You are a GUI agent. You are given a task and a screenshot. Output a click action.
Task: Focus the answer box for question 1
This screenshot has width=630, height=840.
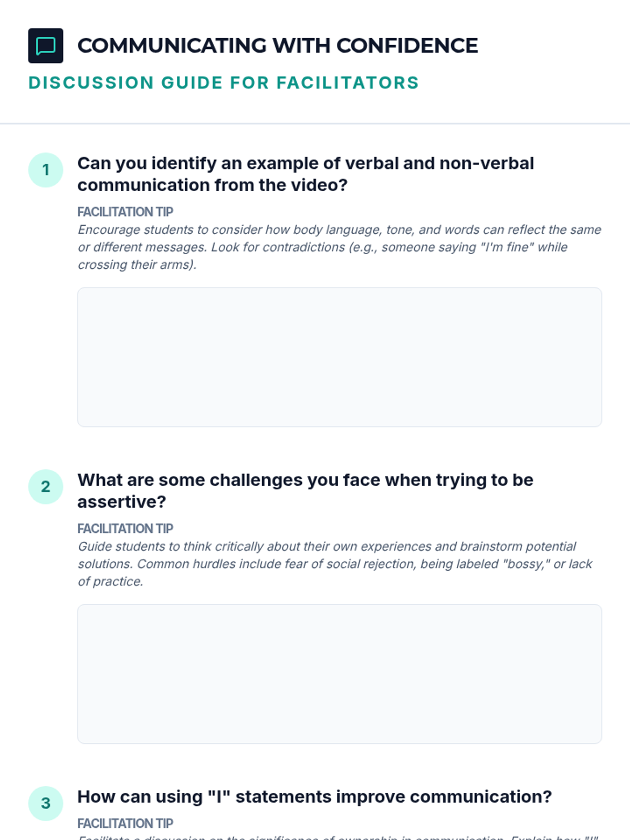(x=339, y=357)
